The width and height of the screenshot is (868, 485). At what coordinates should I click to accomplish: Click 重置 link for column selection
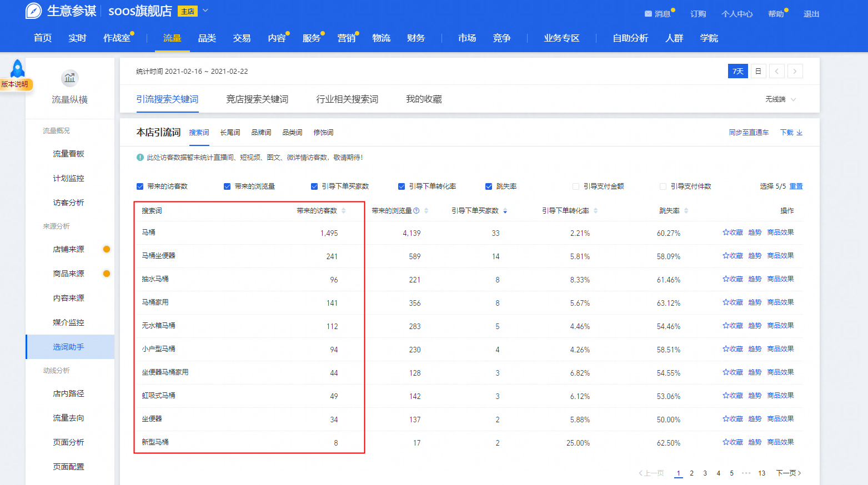[796, 186]
